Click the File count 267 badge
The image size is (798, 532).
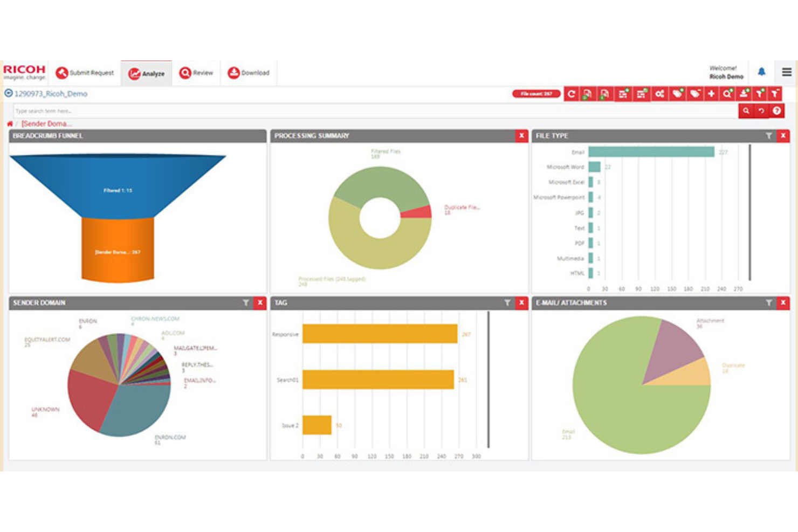tap(538, 93)
